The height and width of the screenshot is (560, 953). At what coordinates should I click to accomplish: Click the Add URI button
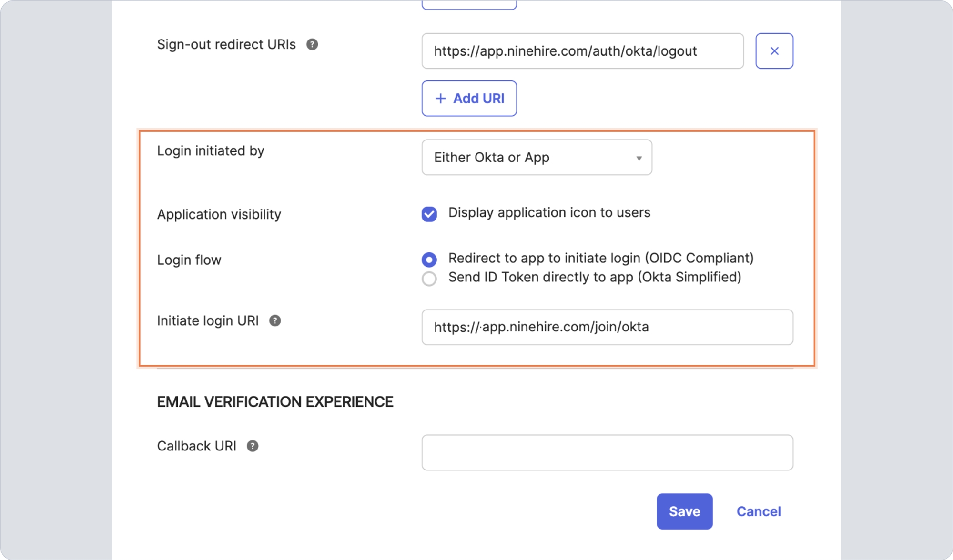tap(469, 99)
